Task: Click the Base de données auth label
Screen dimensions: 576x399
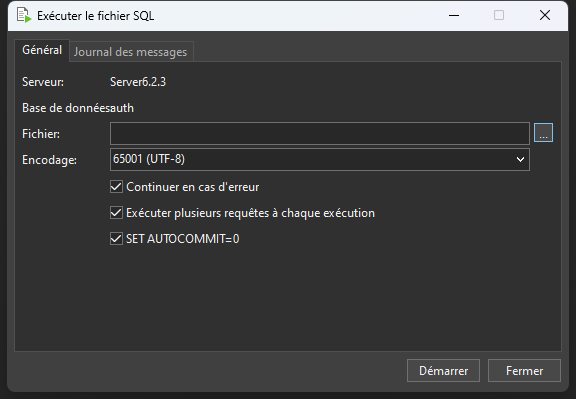Action: tap(78, 108)
